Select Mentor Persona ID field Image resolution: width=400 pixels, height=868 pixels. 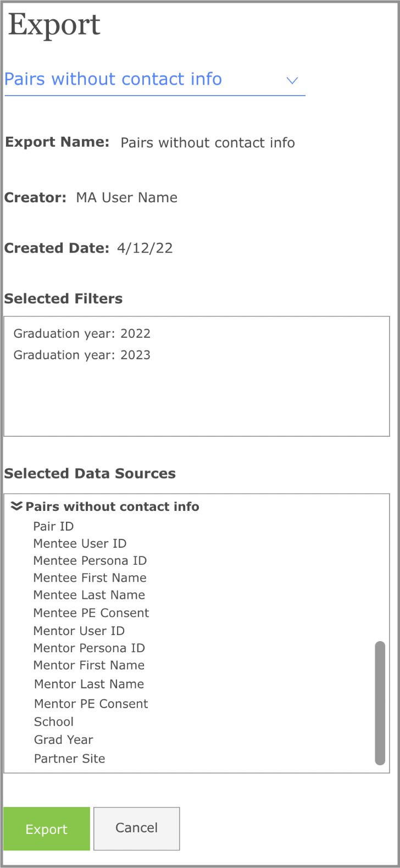(89, 648)
